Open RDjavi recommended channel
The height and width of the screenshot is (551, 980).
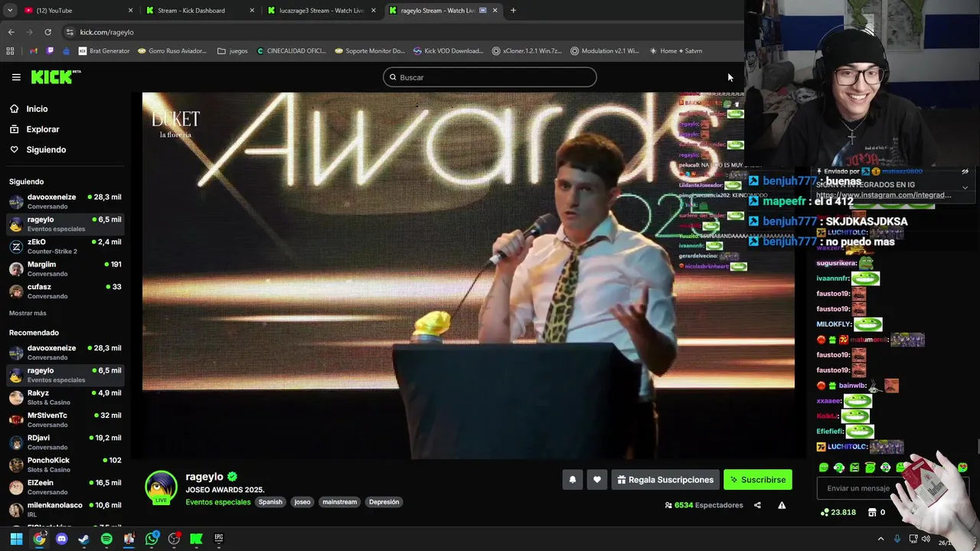65,442
